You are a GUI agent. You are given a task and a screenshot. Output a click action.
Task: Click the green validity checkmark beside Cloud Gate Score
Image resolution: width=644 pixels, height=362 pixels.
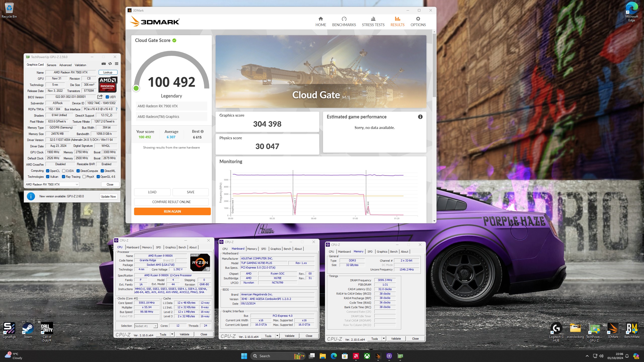point(174,40)
